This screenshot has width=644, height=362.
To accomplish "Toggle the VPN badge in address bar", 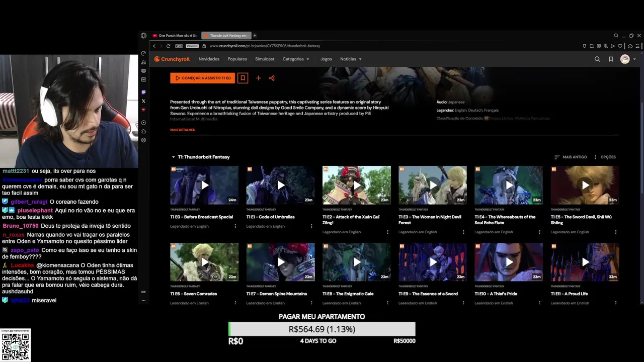I will 179,46.
